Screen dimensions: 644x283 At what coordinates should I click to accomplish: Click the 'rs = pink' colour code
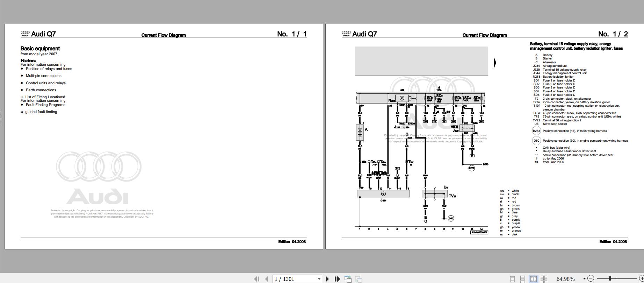pyautogui.click(x=509, y=234)
